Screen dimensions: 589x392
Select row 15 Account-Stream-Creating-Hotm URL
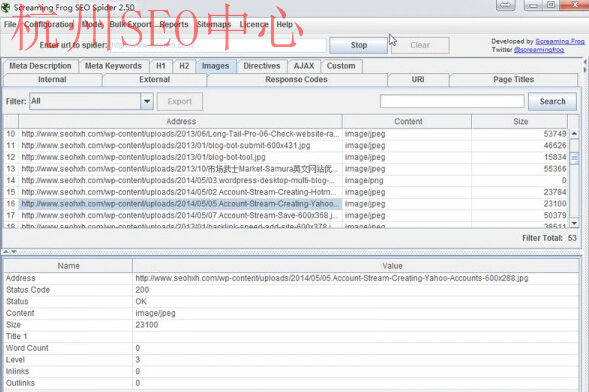[180, 192]
